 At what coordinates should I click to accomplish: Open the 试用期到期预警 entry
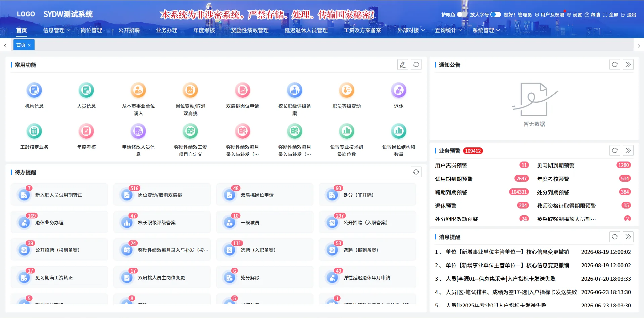(x=482, y=179)
